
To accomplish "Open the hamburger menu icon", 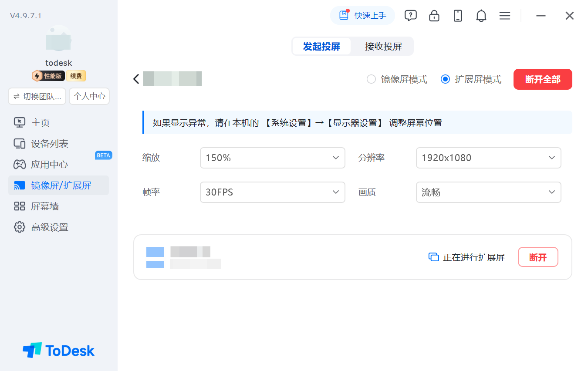I will (505, 16).
